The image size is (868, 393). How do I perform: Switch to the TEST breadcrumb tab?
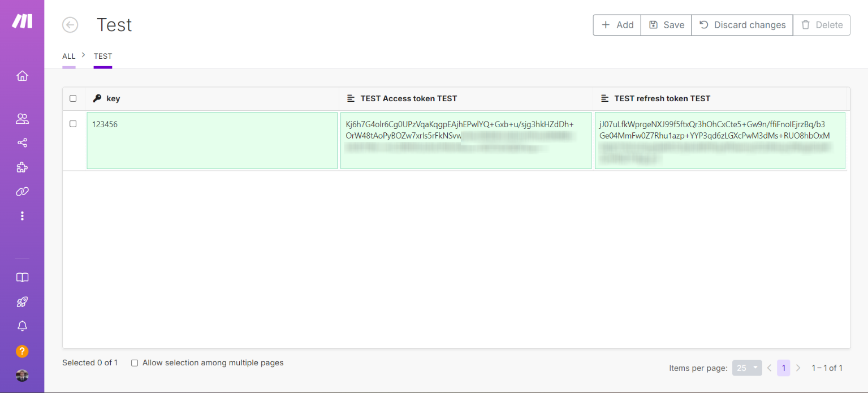tap(103, 56)
